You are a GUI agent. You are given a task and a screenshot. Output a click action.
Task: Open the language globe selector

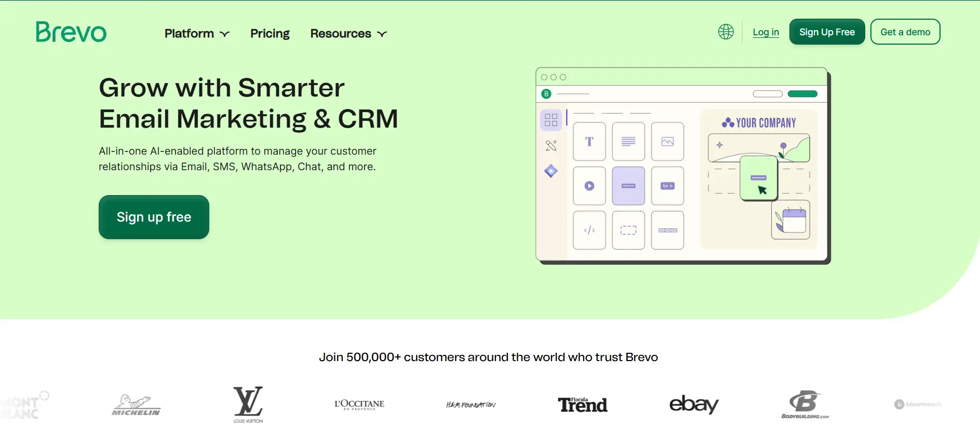[x=726, y=32]
